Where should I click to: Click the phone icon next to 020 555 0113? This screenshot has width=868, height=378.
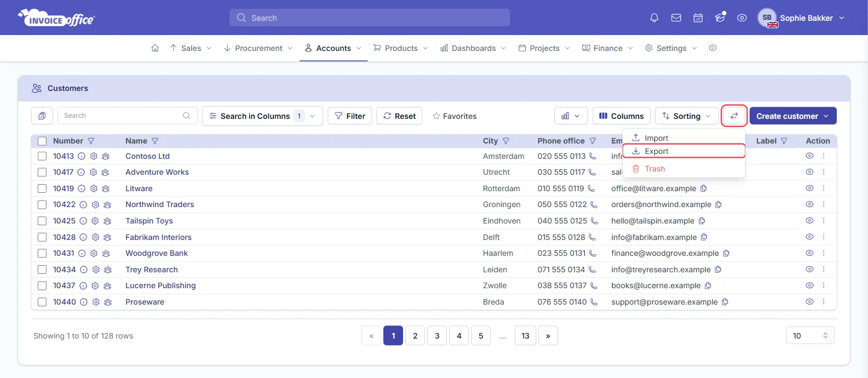(x=593, y=156)
